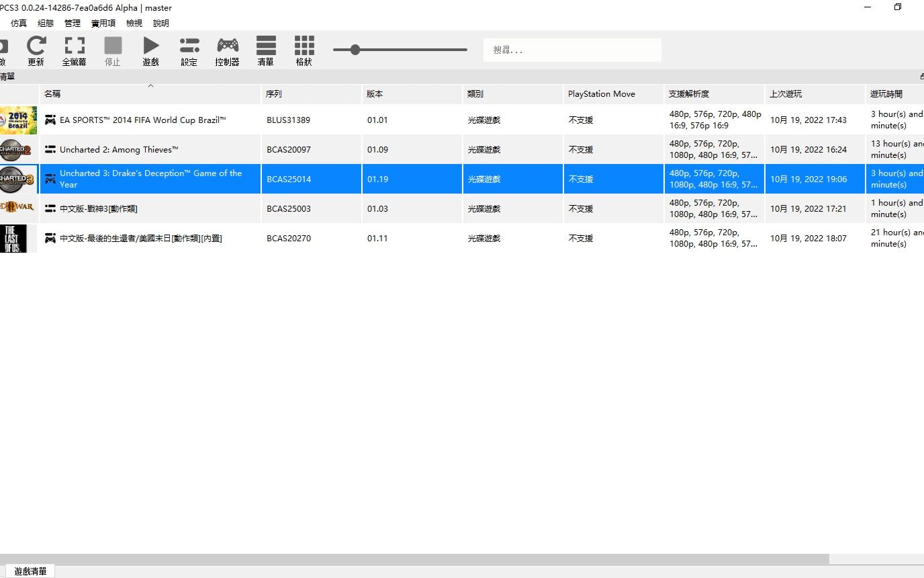Click the horizontal scrollbar at the bottom

point(414,559)
